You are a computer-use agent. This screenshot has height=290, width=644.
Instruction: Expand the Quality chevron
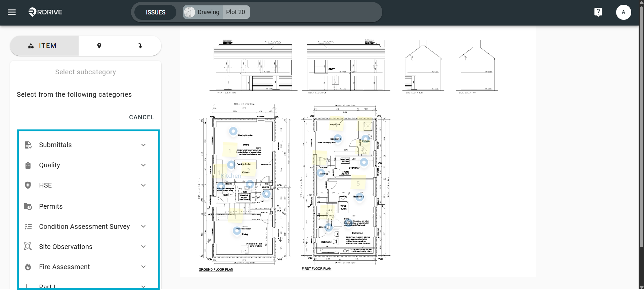tap(143, 165)
